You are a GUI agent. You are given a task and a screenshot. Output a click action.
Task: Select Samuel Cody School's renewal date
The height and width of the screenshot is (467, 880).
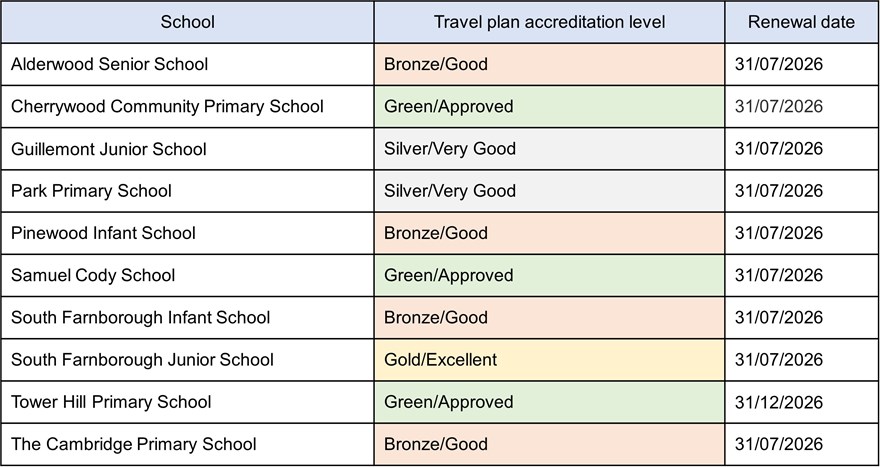pos(779,275)
